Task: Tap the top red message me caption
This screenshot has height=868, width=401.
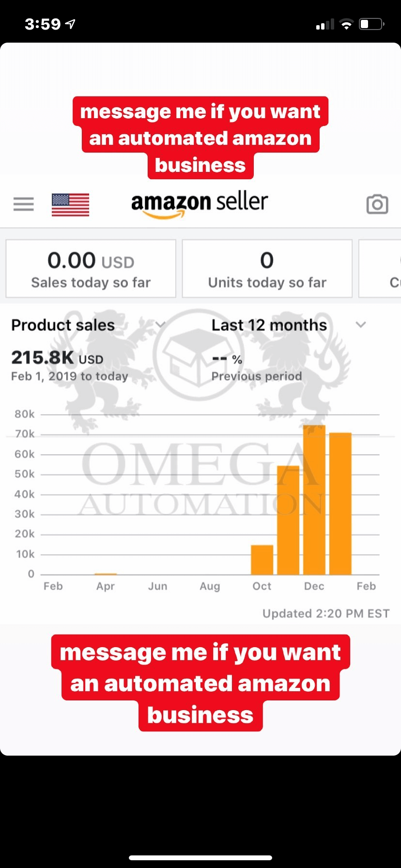Action: pos(200,138)
